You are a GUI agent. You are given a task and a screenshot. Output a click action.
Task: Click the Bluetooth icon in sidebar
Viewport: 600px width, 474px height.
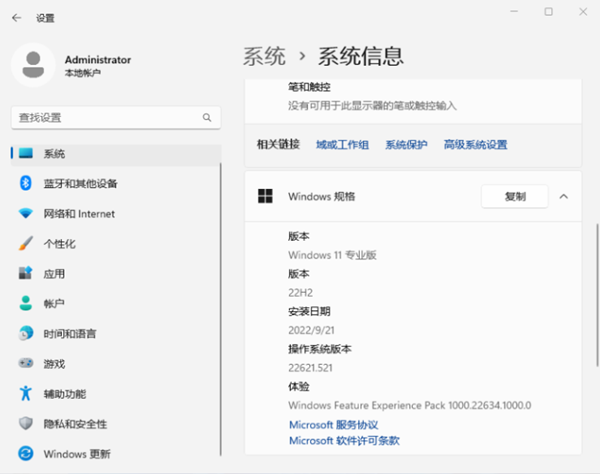(26, 183)
